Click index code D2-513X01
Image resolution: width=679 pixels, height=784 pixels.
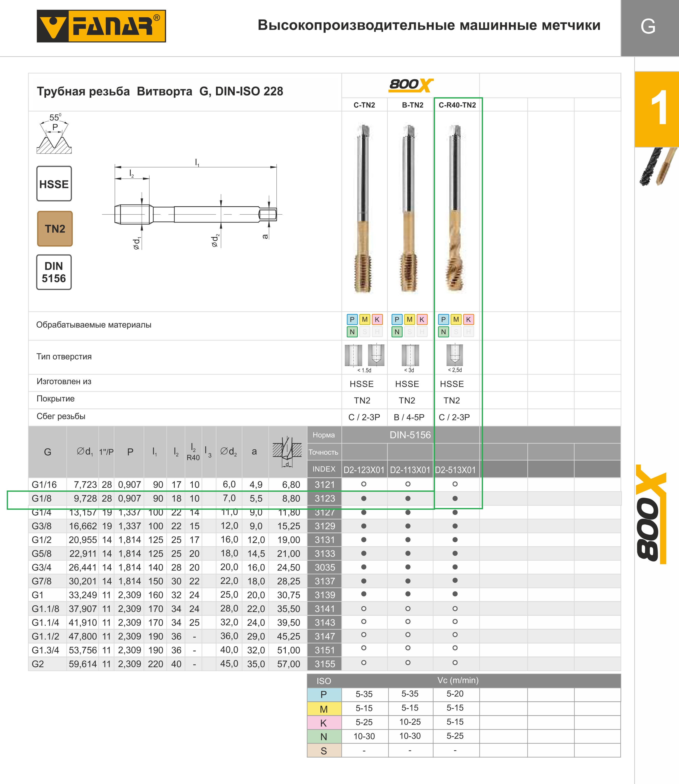click(x=455, y=470)
